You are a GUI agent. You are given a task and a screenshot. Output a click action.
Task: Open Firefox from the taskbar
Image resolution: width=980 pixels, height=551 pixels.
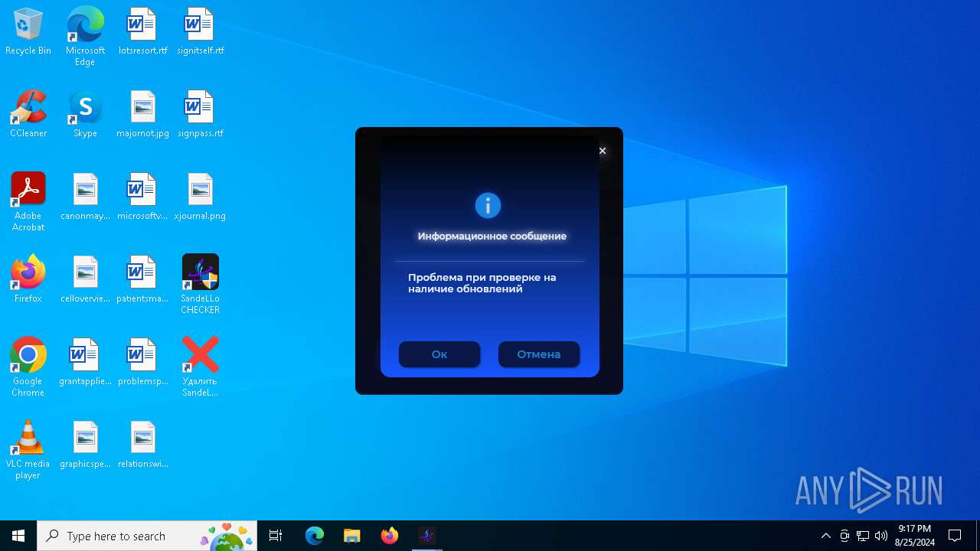390,536
